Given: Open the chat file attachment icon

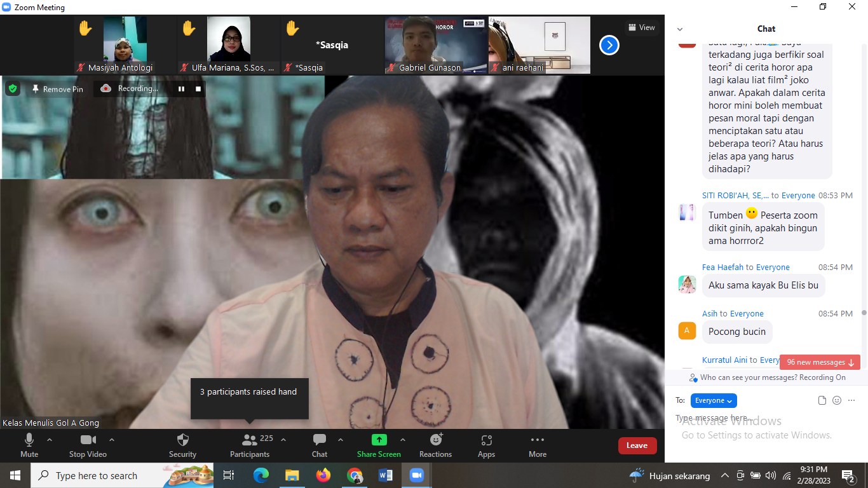Looking at the screenshot, I should point(822,400).
